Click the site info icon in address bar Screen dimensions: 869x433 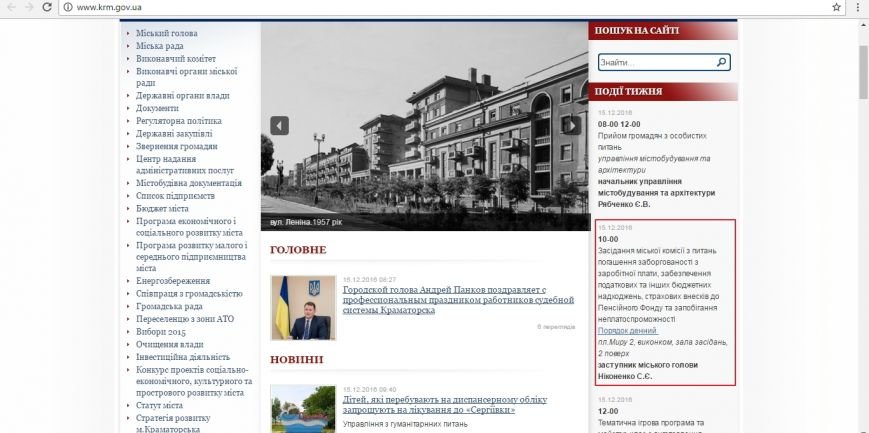(68, 7)
